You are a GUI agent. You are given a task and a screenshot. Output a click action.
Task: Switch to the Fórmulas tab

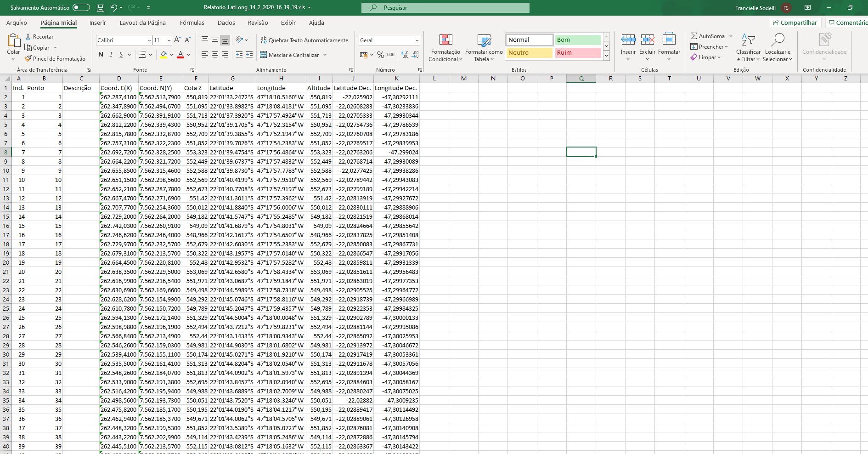pos(192,23)
